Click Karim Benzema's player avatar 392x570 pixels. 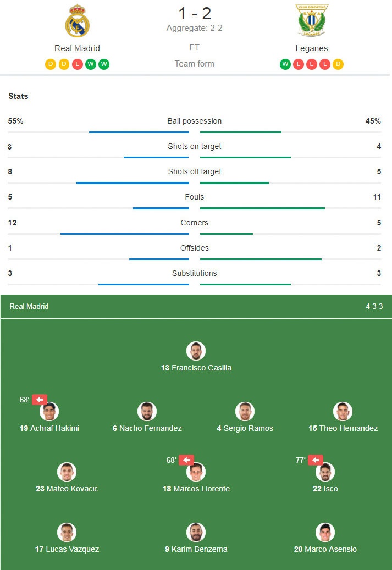[x=196, y=532]
